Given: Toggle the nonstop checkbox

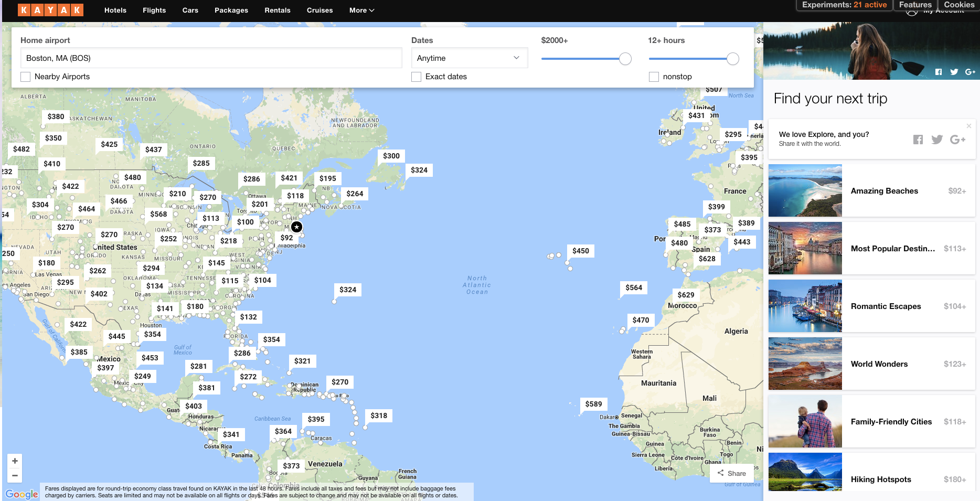Looking at the screenshot, I should 654,77.
